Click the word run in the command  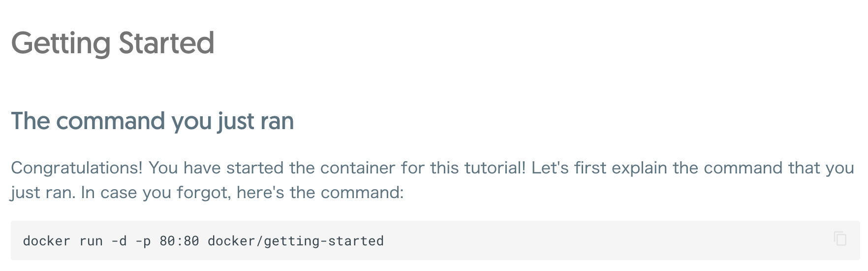(91, 241)
